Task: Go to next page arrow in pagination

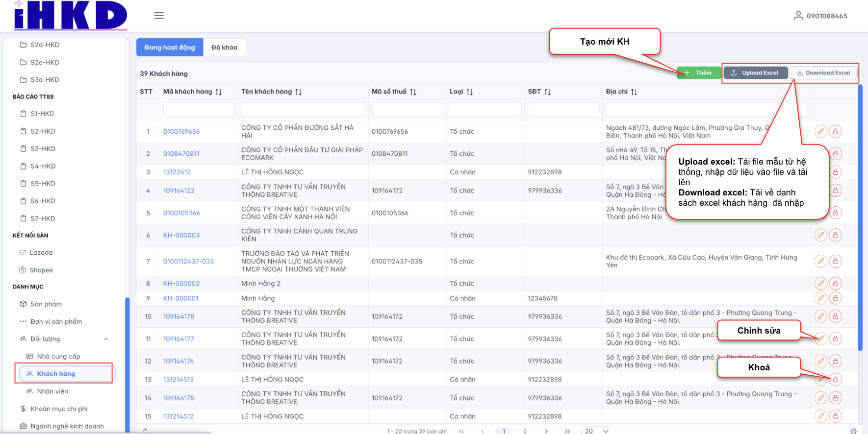Action: [x=546, y=431]
